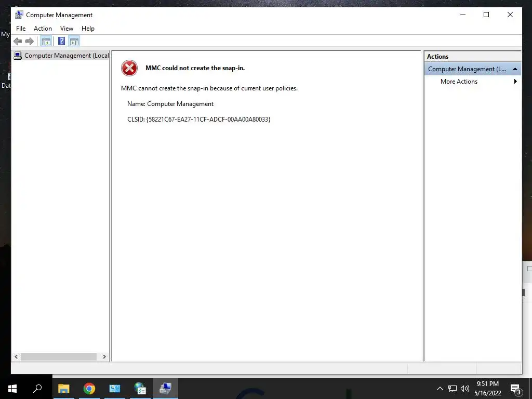
Task: Click More Actions in Actions pane
Action: [459, 82]
